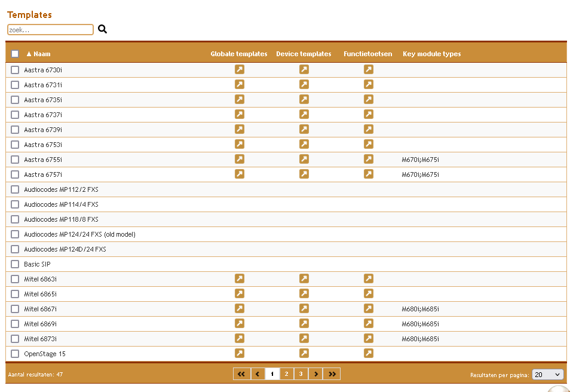Click the Audiocodes MP114/4 FXS name
The image size is (573, 392).
61,204
